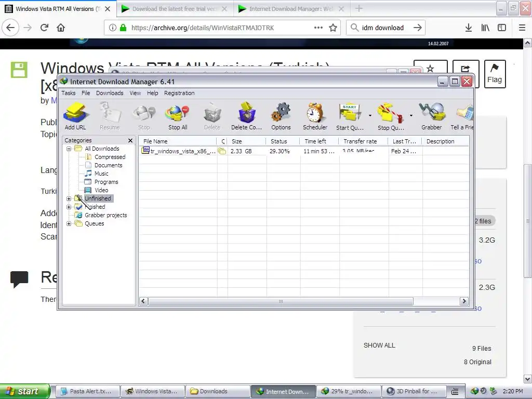The image size is (532, 399).
Task: Open the Tasks menu
Action: [x=69, y=93]
